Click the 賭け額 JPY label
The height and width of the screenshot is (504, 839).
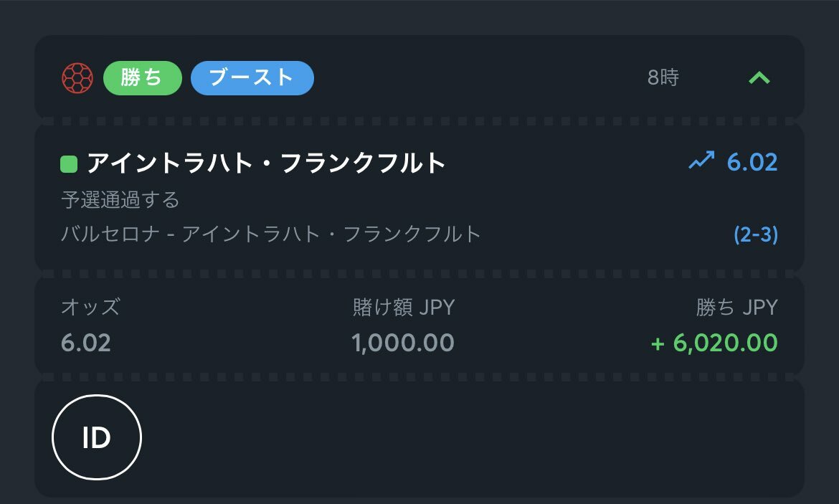tap(404, 308)
